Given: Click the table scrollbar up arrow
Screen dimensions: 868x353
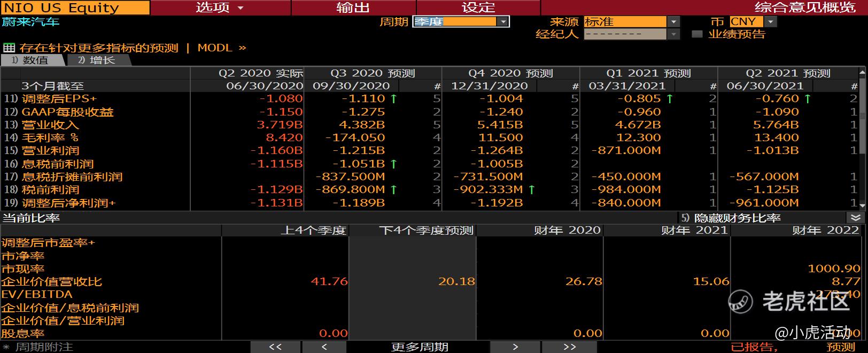Looking at the screenshot, I should (x=862, y=72).
